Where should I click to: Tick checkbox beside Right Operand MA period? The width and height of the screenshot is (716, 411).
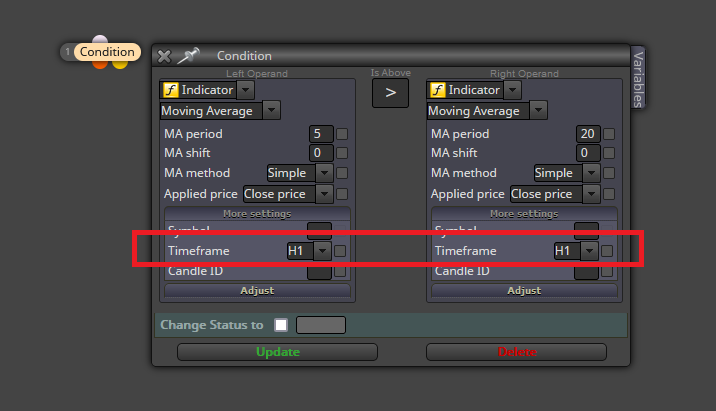(x=609, y=134)
